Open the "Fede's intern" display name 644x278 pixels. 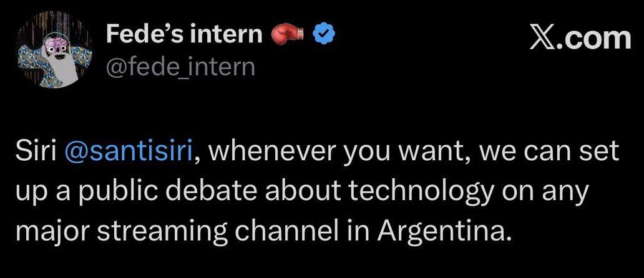(x=184, y=36)
